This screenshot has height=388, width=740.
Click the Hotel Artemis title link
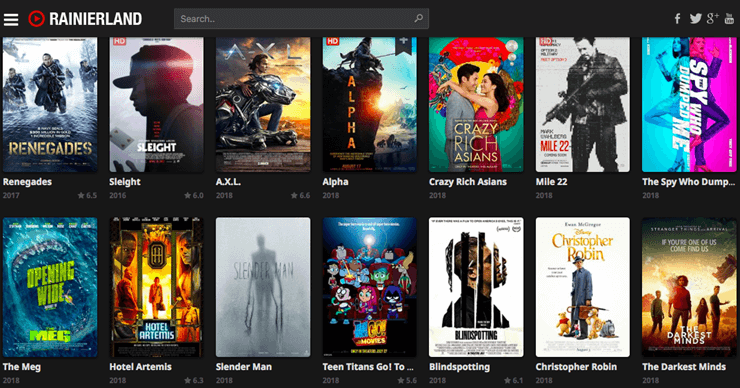click(x=141, y=367)
